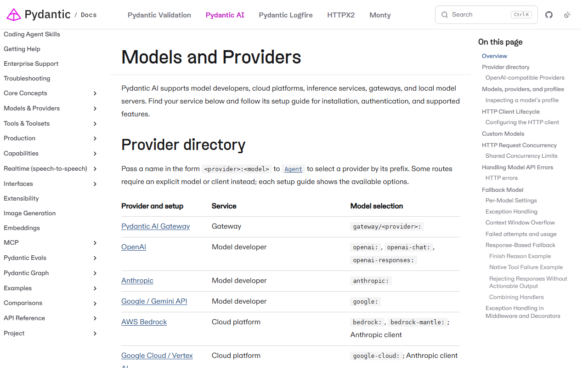
Task: Expand the Production section chevron
Action: [95, 138]
